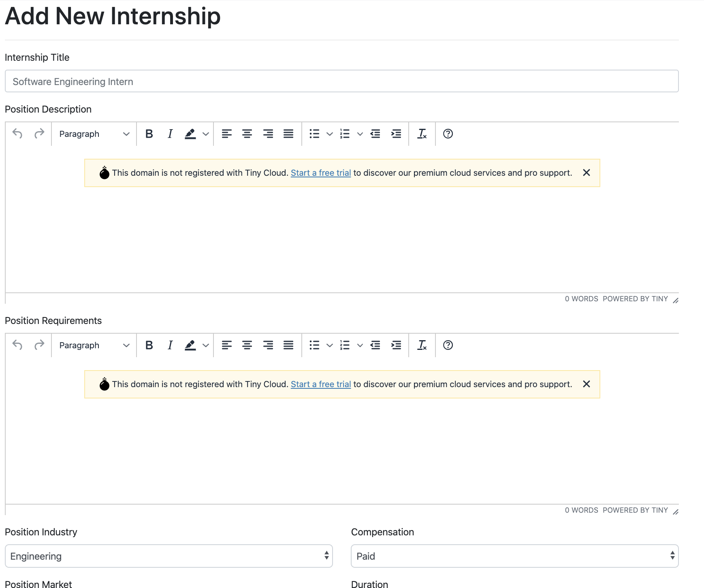Screen dimensions: 704x588
Task: Justify text in Position Requirements editor
Action: [x=288, y=345]
